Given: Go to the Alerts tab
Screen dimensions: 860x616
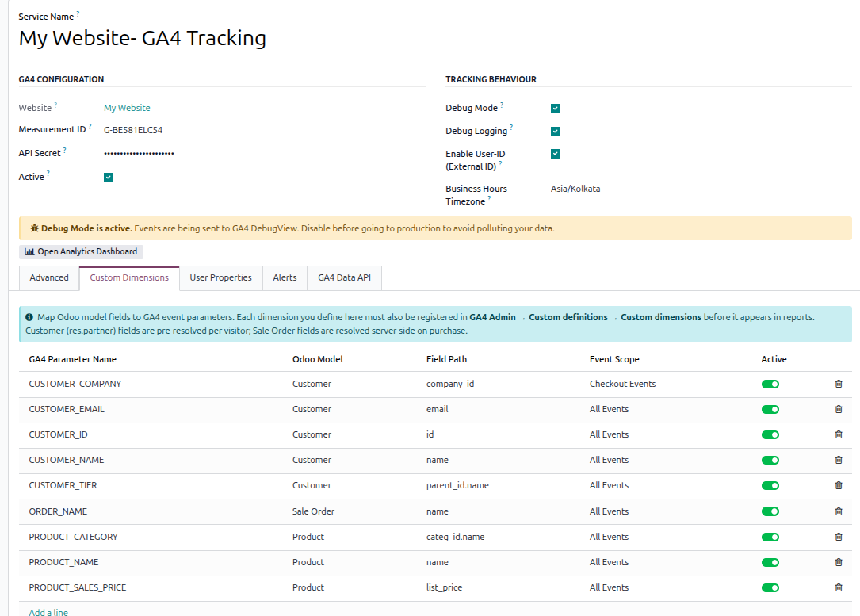Looking at the screenshot, I should coord(285,277).
